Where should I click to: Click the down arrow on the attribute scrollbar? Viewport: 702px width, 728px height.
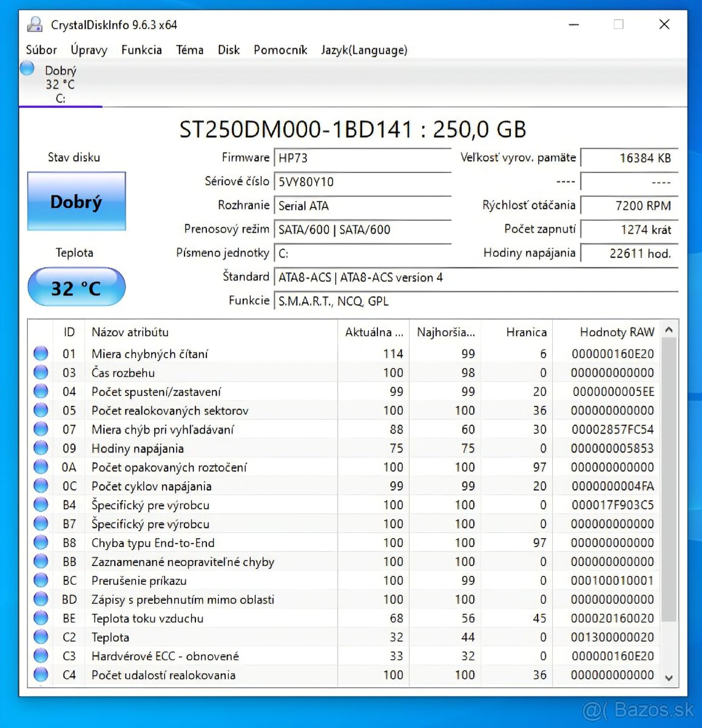669,678
